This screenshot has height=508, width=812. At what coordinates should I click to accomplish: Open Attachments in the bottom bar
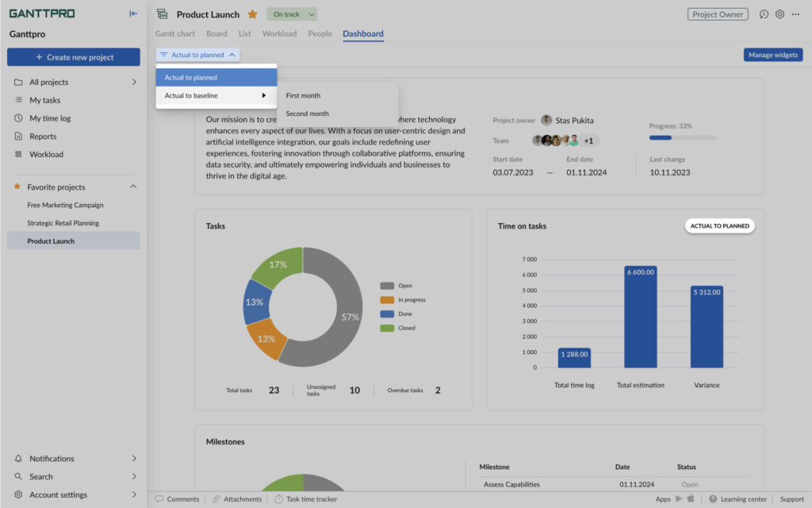tap(237, 499)
